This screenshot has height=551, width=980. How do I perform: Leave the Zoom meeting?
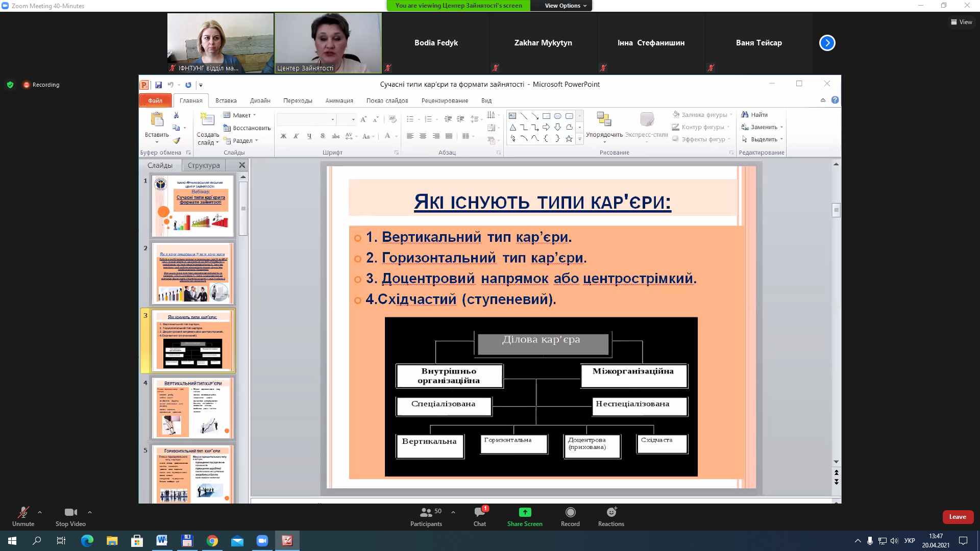(958, 517)
